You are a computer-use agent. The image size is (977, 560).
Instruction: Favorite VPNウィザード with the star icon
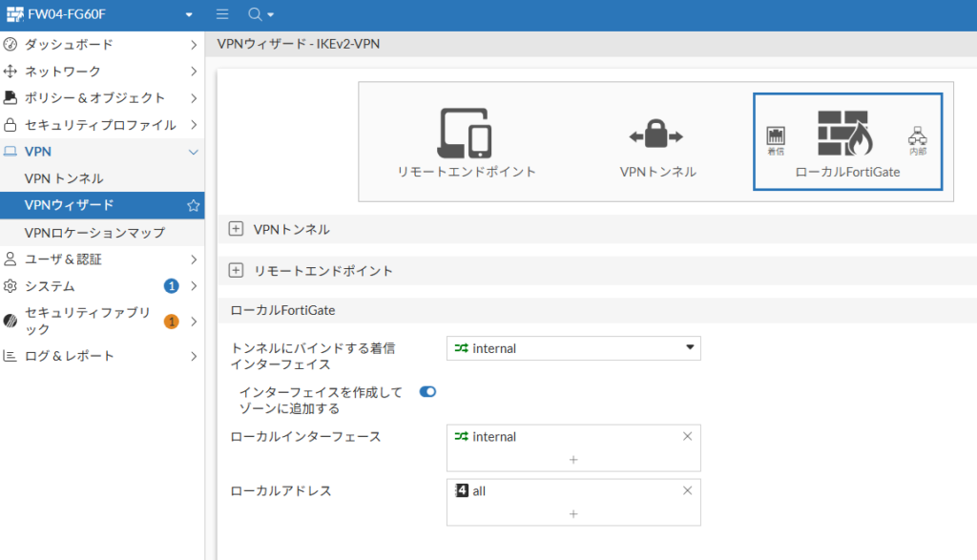pos(193,205)
